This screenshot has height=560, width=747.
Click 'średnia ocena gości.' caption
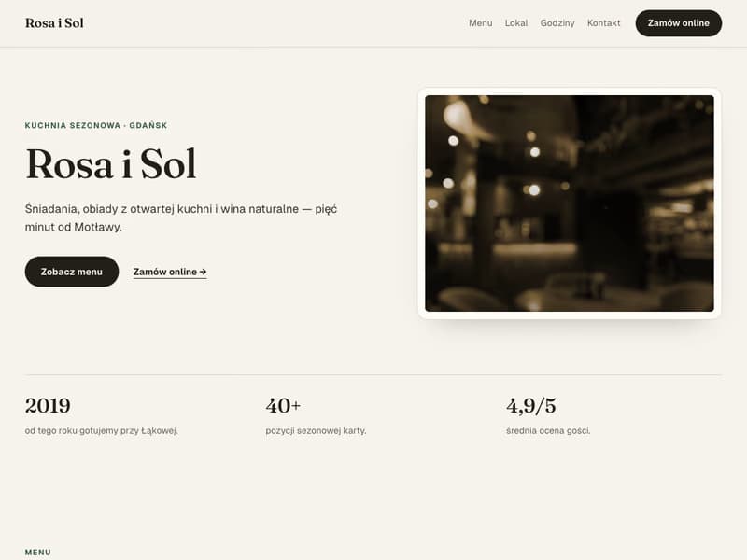pos(548,430)
